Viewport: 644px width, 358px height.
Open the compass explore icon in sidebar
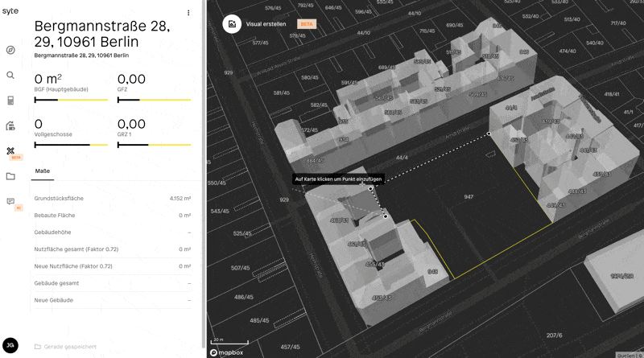10,50
